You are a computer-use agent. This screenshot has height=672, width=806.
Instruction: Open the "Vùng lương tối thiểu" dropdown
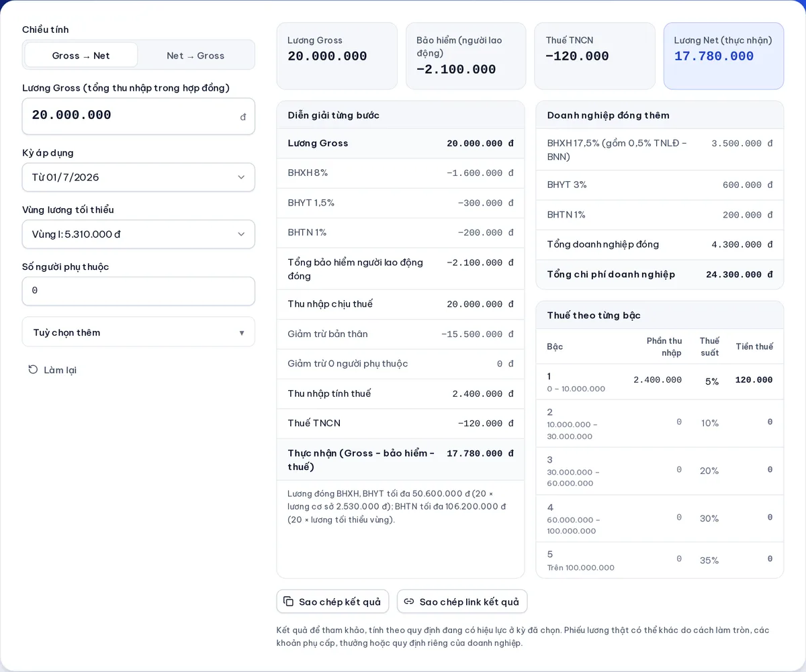[x=138, y=234]
